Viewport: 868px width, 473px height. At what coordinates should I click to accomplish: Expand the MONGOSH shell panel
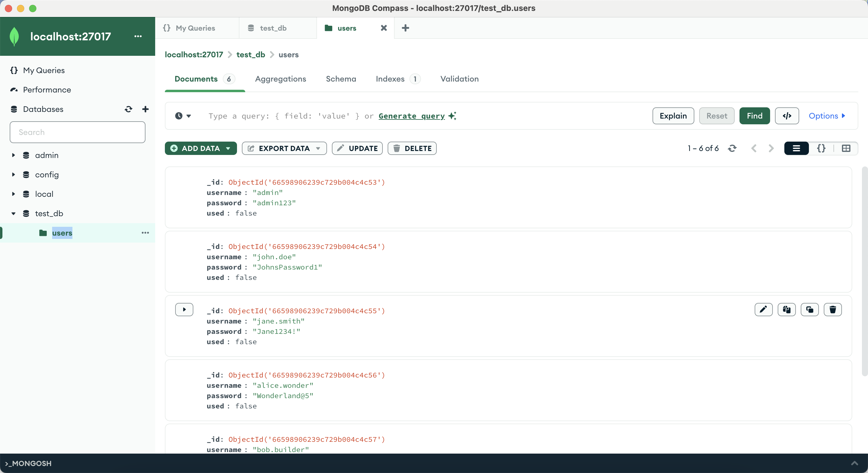click(x=854, y=463)
